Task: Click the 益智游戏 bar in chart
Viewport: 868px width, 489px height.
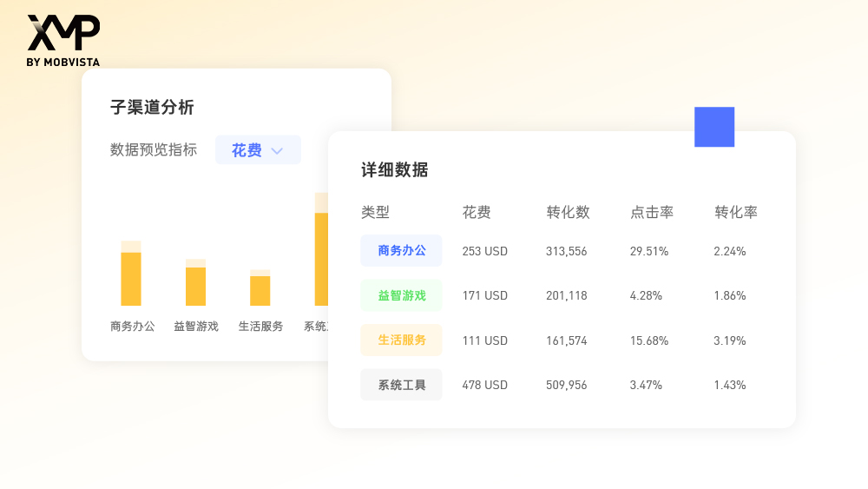Action: 195,282
